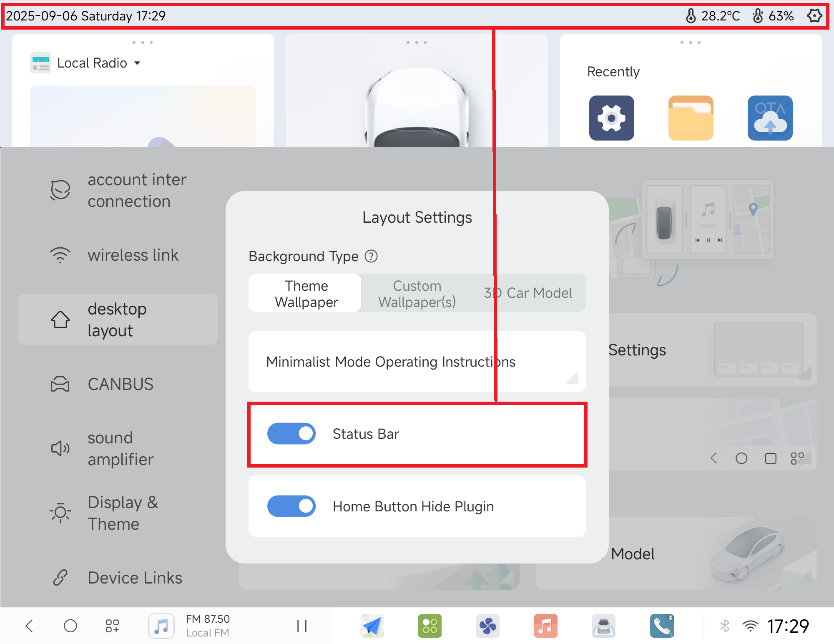
Task: Open the OTA update app icon
Action: [x=770, y=118]
